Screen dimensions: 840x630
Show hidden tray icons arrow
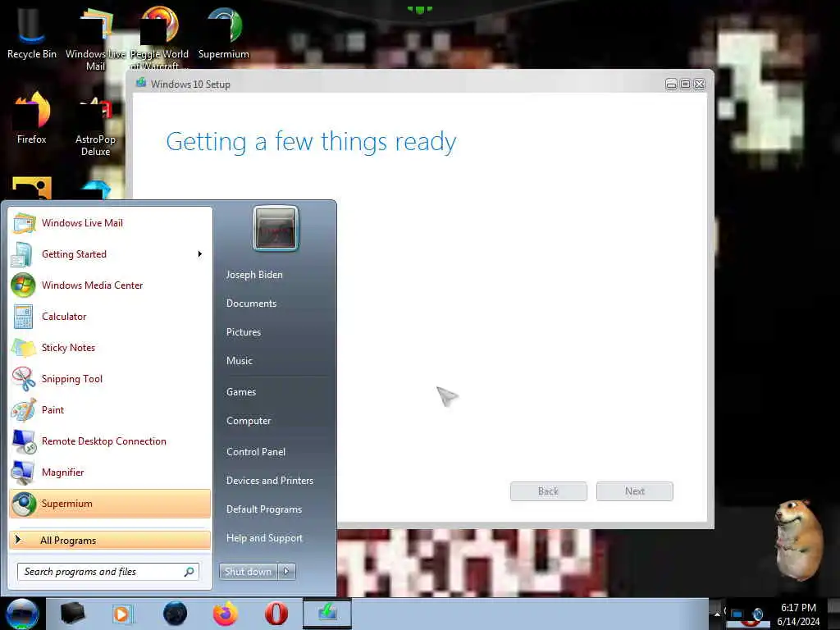[717, 614]
